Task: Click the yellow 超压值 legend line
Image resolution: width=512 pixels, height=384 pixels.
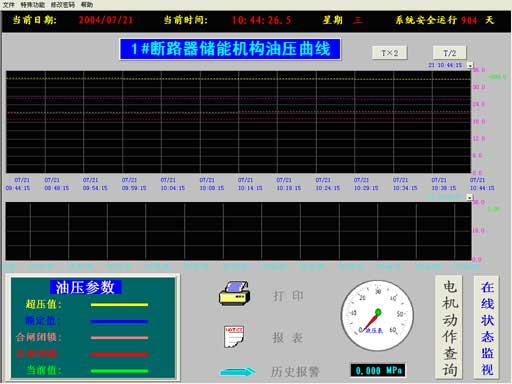Action: click(x=119, y=305)
